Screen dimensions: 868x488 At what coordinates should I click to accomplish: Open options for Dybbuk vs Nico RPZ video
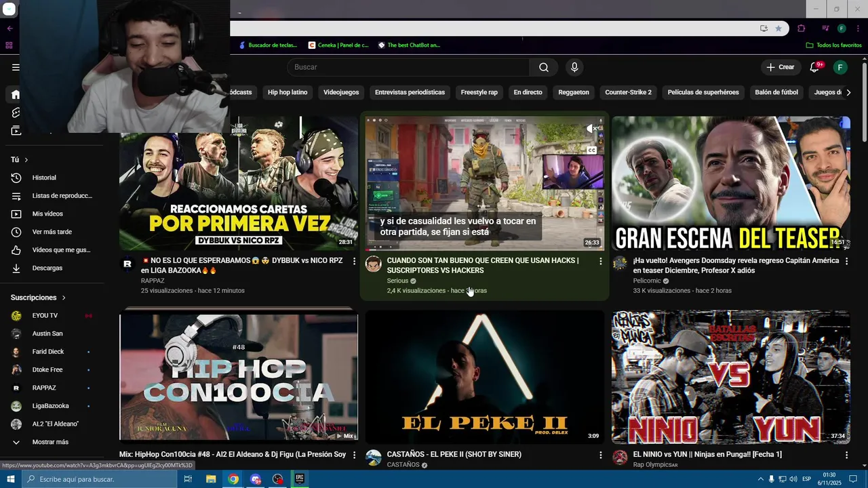point(354,262)
